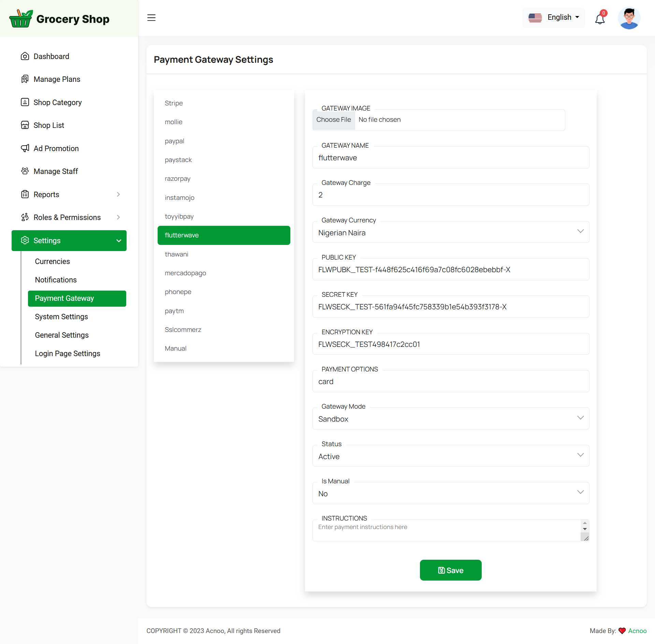Click the Save button
The image size is (655, 644).
pyautogui.click(x=450, y=570)
